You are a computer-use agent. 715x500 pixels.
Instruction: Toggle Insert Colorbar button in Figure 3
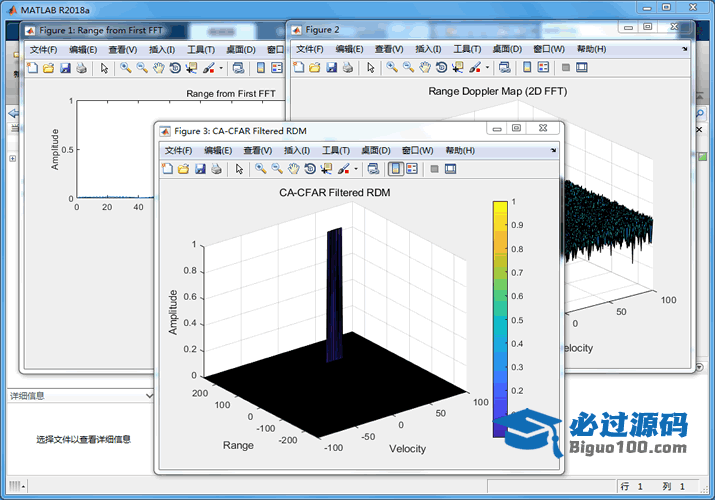[x=394, y=169]
